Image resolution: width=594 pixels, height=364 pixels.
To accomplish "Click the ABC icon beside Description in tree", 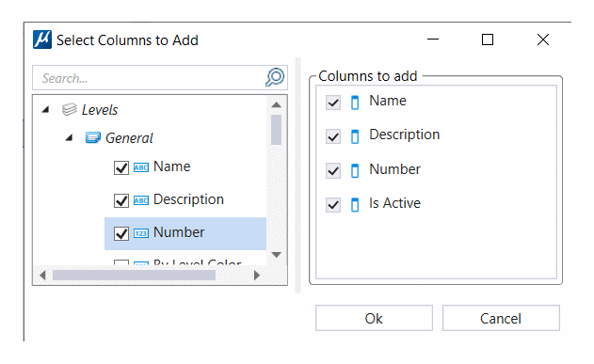I will 141,200.
